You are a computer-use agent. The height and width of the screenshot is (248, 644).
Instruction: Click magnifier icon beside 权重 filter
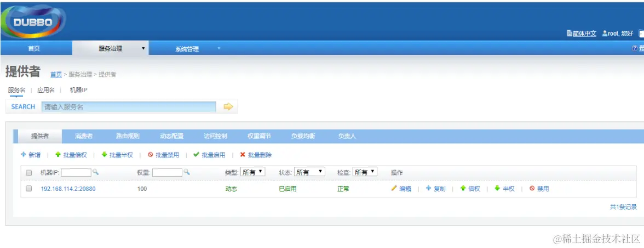186,172
